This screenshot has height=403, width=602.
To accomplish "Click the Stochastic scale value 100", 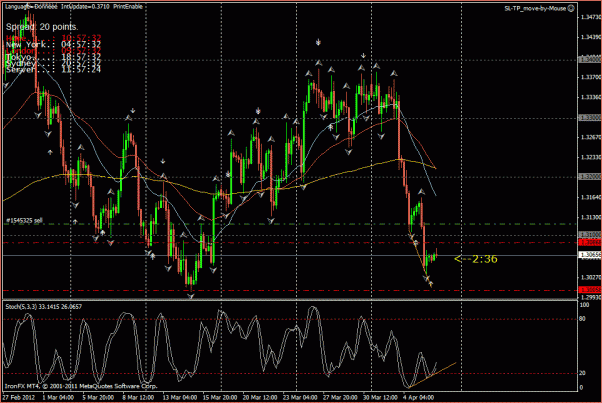I will [x=584, y=305].
